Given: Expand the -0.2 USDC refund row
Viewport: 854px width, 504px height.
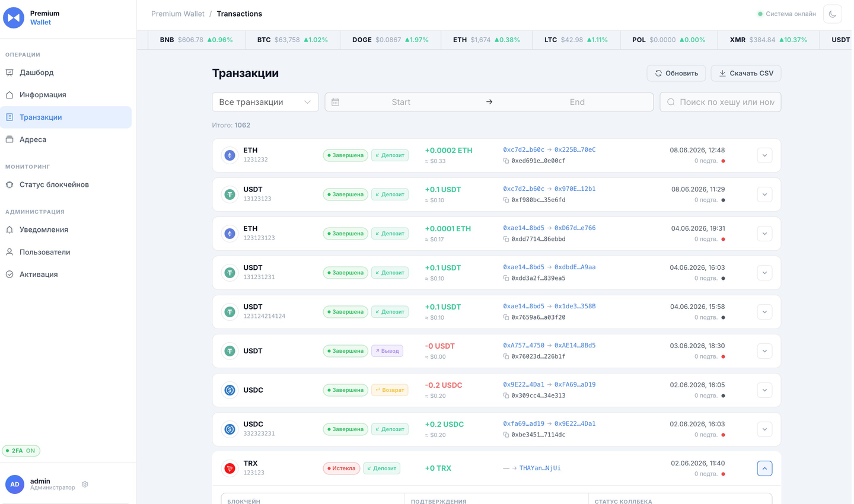Looking at the screenshot, I should [764, 390].
